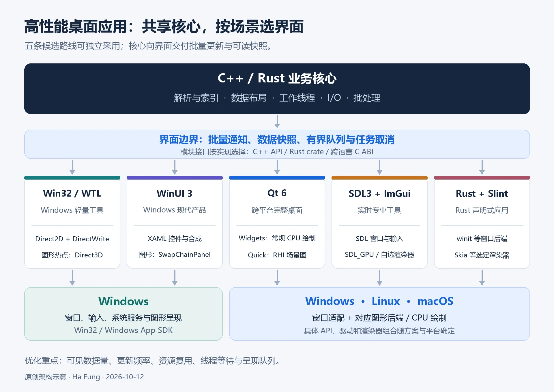Select the 解析与索引 · 数据布局 core line
The image size is (554, 392).
click(x=277, y=98)
